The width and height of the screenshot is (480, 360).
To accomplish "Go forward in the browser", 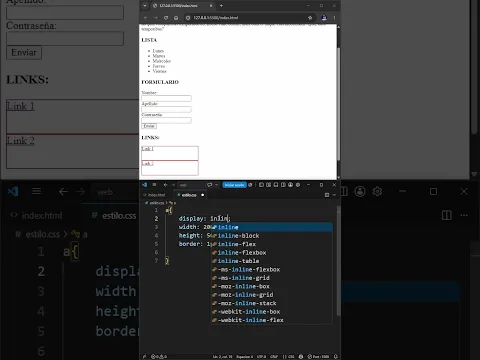I will point(156,18).
